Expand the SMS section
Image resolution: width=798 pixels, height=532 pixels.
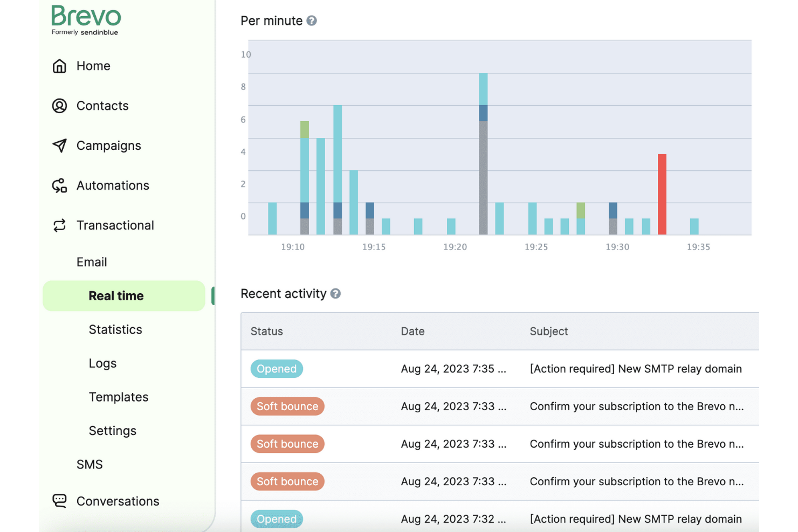pyautogui.click(x=90, y=464)
